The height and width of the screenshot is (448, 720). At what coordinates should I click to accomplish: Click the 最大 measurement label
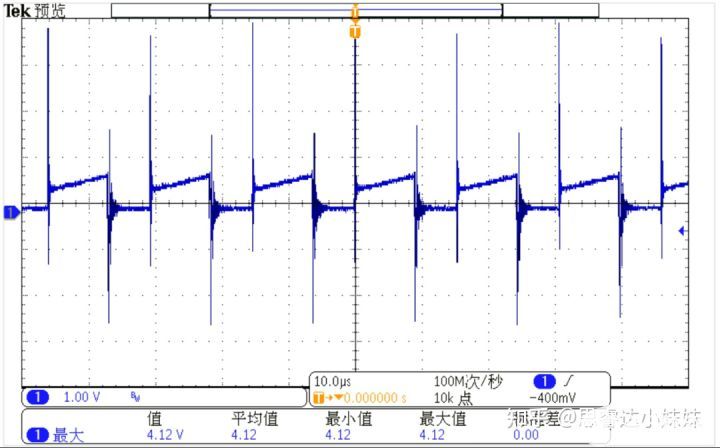point(68,435)
